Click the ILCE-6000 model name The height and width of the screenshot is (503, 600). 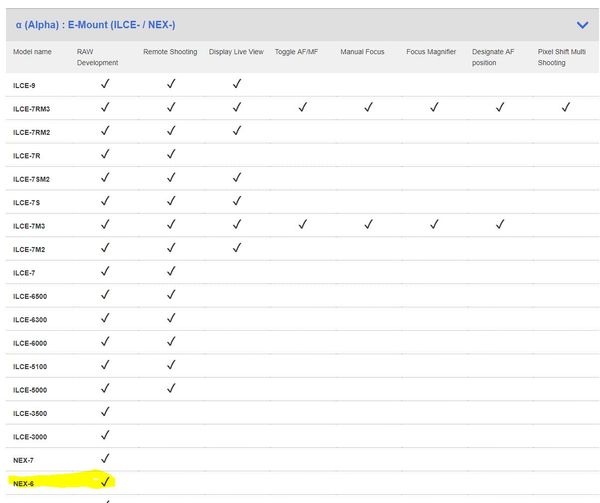(30, 343)
